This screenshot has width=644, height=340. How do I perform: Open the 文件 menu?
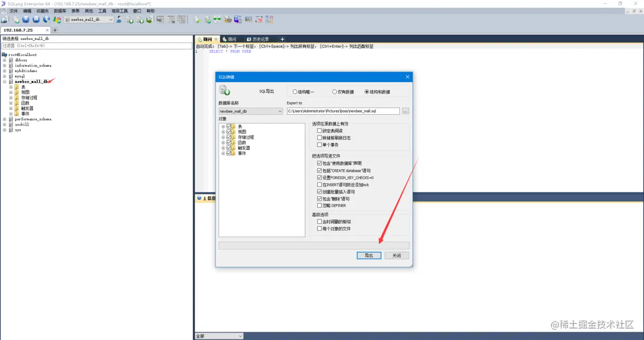(x=14, y=11)
